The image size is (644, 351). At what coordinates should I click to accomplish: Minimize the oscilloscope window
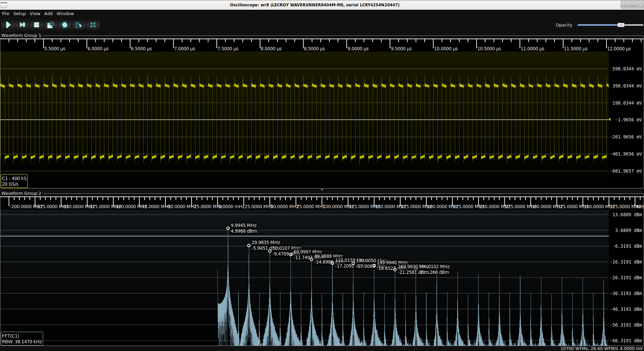(625, 5)
